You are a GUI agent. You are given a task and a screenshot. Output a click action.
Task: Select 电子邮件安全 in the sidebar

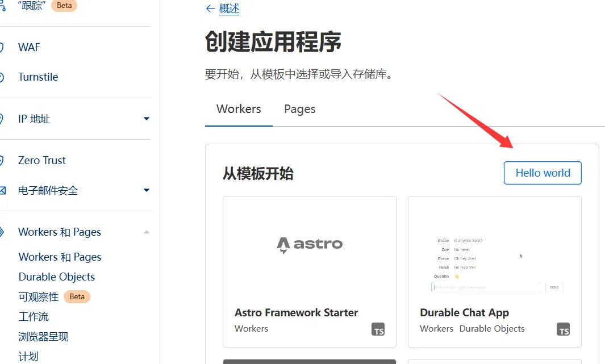[x=48, y=190]
